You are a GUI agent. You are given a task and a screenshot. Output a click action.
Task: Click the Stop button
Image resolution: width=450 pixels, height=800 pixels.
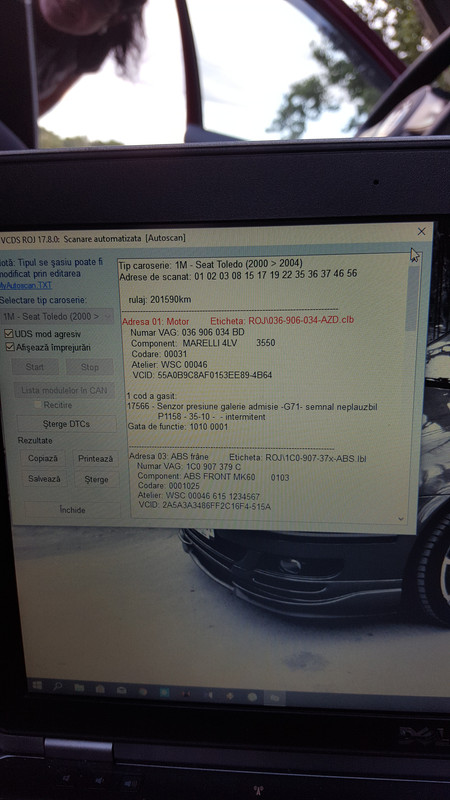pyautogui.click(x=90, y=367)
